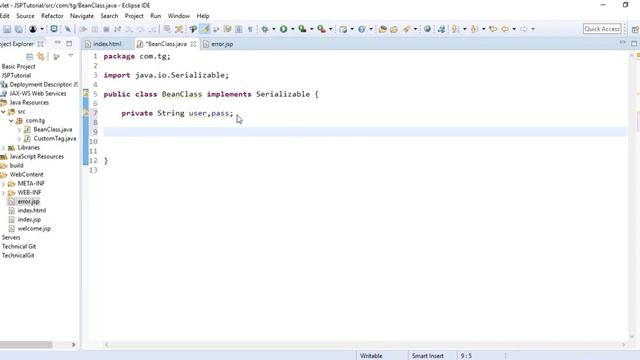Open the Refactor menu
The height and width of the screenshot is (360, 640).
tap(52, 16)
